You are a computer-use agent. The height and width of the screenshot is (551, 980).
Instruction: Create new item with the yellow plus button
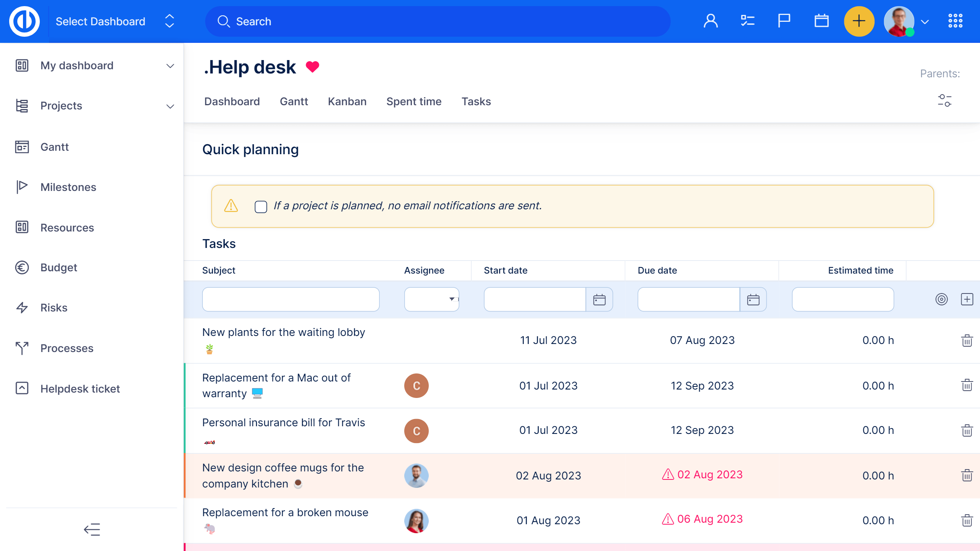859,21
